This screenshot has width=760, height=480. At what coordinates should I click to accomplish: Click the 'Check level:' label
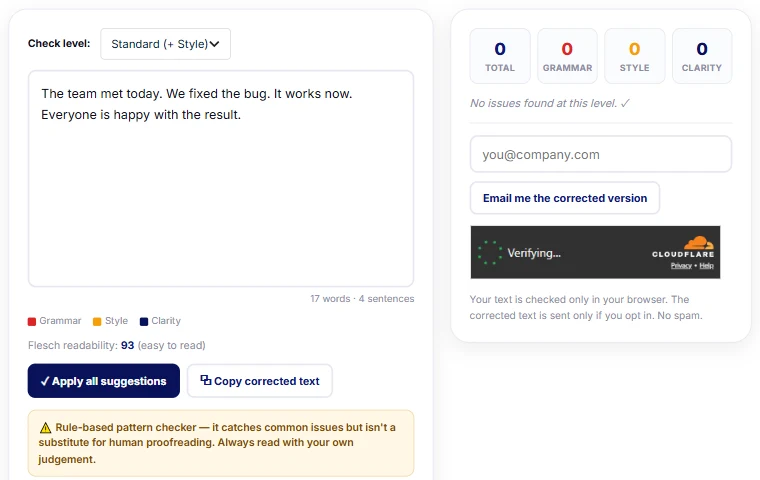coord(59,44)
